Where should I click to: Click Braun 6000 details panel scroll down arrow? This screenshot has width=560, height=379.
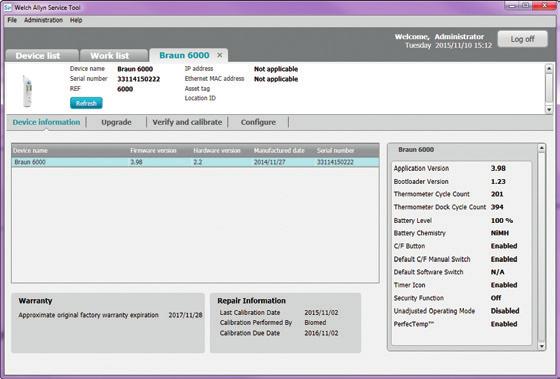click(541, 346)
